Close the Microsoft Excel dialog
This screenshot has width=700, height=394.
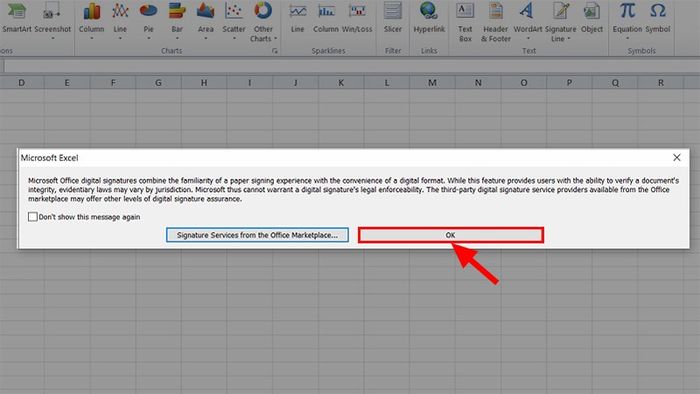(x=677, y=158)
